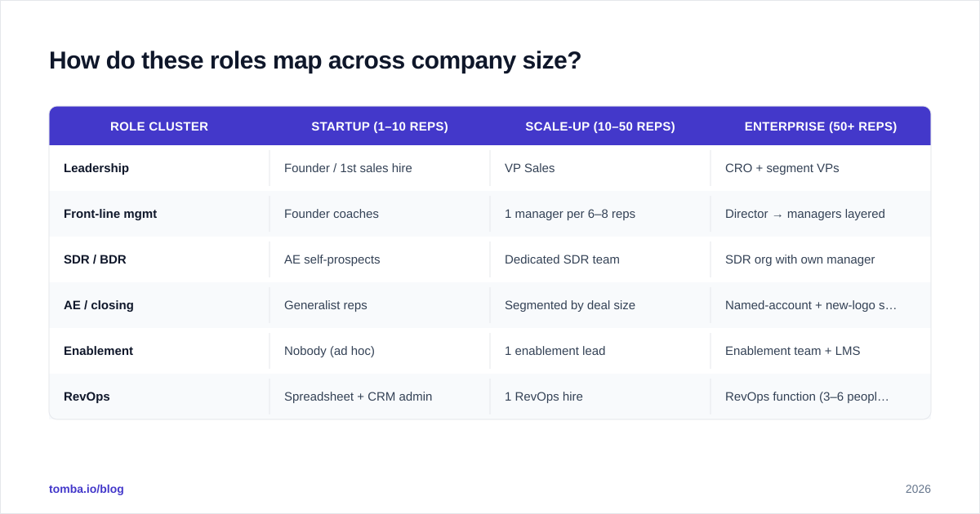
Task: Select the ROLE CLUSTER column header
Action: point(159,126)
